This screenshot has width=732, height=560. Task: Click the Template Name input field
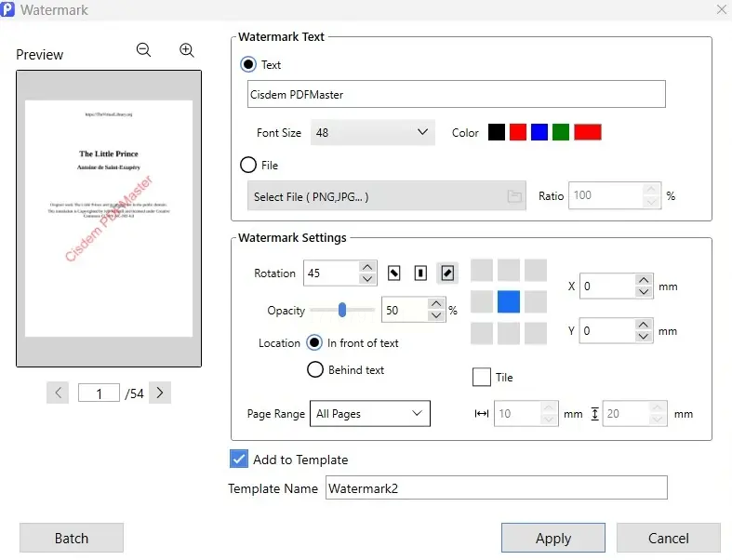(x=497, y=488)
